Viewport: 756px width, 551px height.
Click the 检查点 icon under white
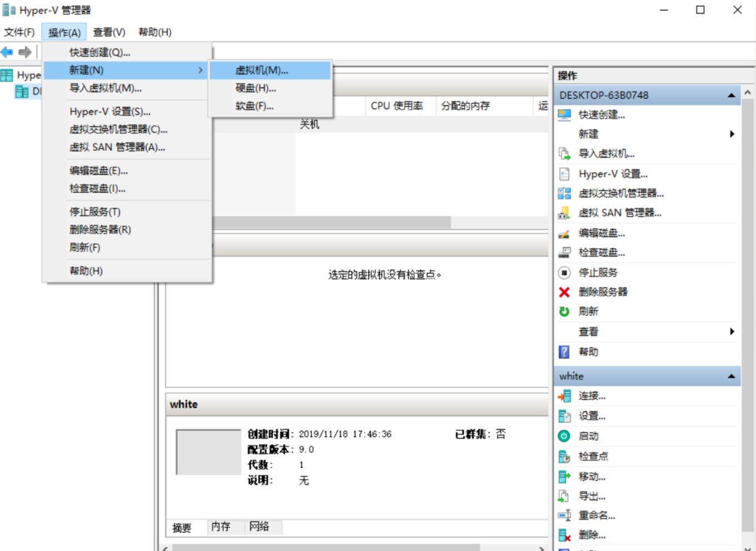pyautogui.click(x=564, y=457)
